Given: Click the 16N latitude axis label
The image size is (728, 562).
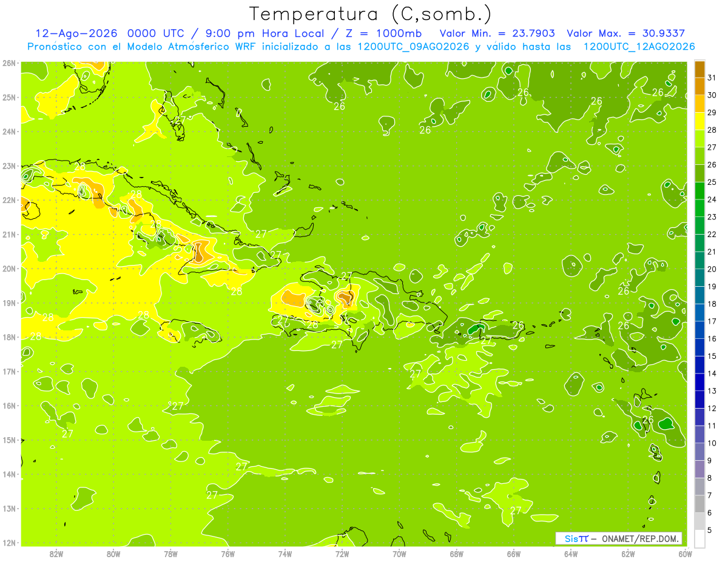Looking at the screenshot, I should point(9,406).
